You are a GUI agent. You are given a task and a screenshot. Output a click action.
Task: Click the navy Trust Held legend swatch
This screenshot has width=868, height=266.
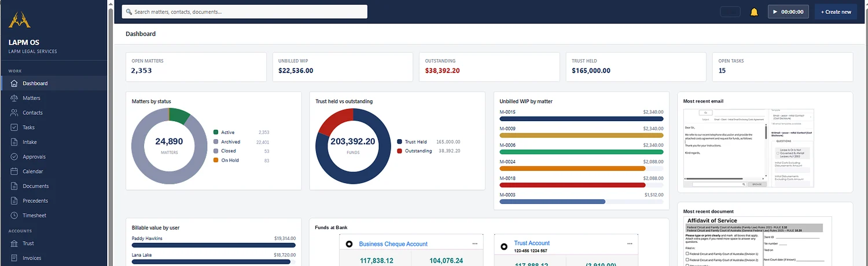click(400, 142)
